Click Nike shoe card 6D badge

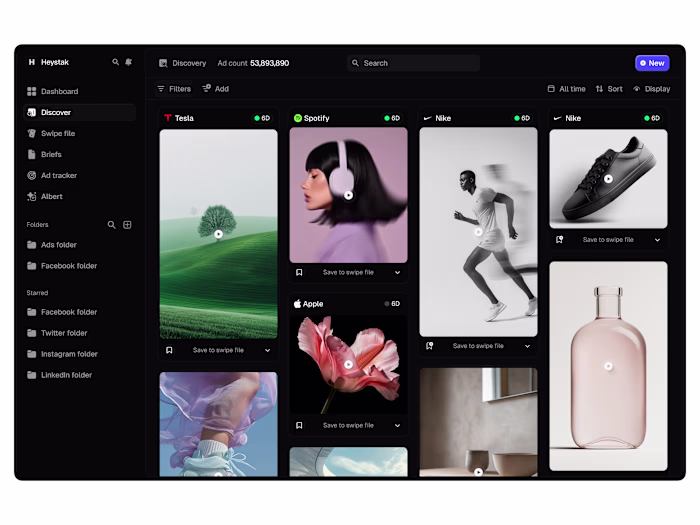coord(652,118)
